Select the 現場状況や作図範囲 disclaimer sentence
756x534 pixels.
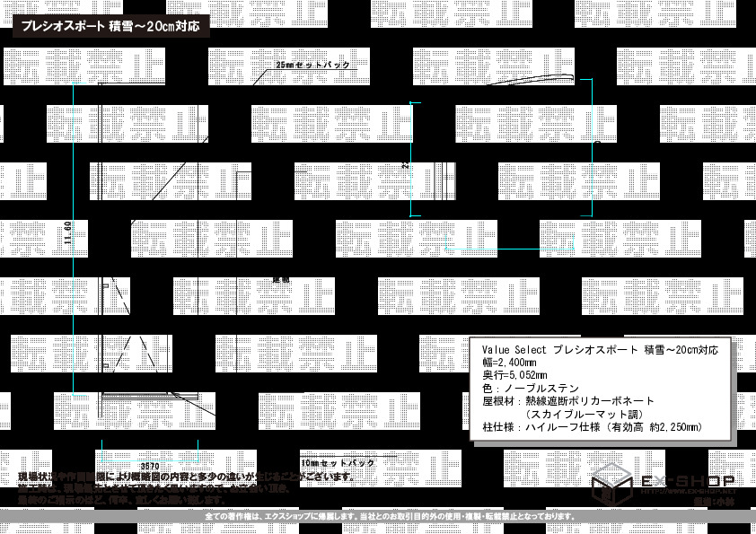(x=187, y=477)
